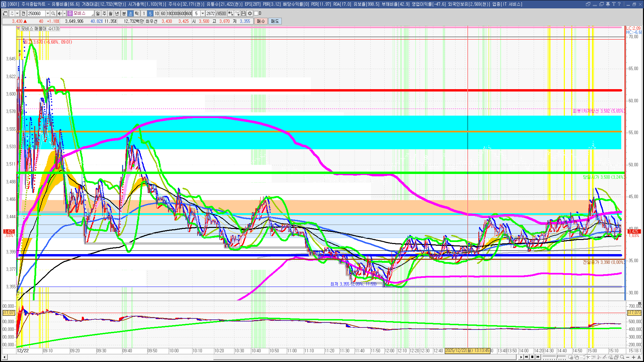Select the 5 interval period button
Screen dimensions: 644x362
(x=150, y=13)
